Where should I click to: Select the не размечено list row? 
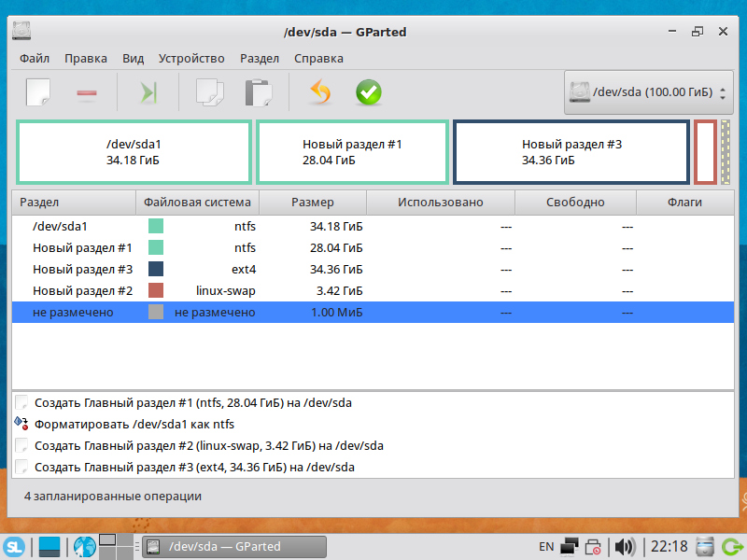[373, 312]
